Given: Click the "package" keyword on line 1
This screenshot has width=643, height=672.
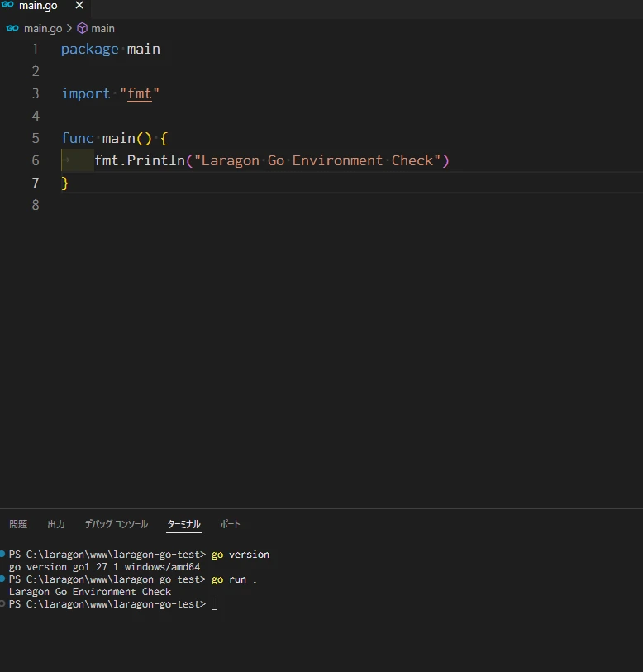Looking at the screenshot, I should 89,50.
